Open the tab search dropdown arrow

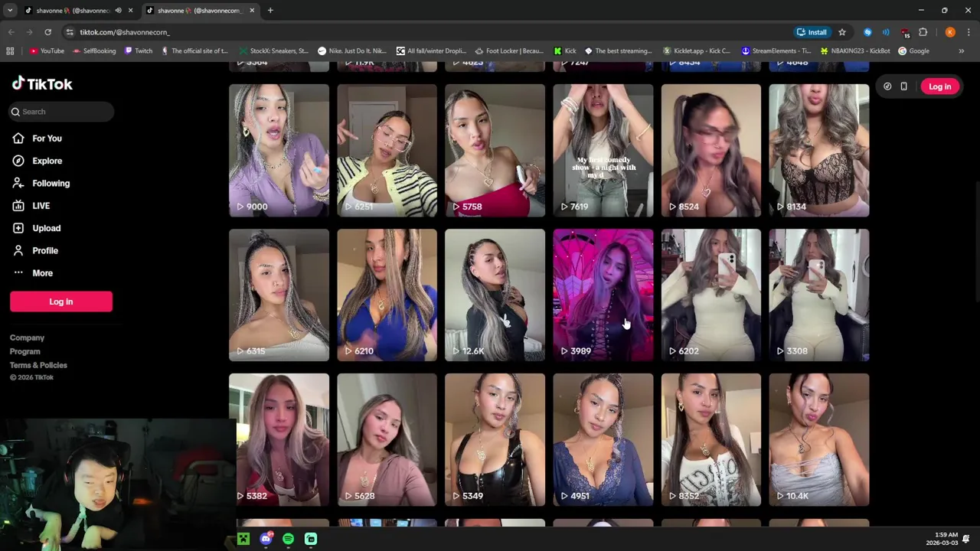coord(10,11)
